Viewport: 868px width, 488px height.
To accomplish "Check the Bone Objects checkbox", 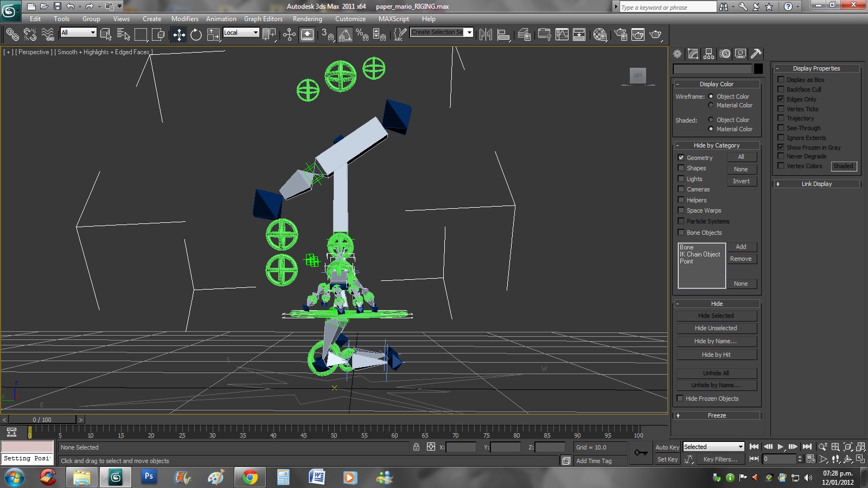I will pos(681,233).
